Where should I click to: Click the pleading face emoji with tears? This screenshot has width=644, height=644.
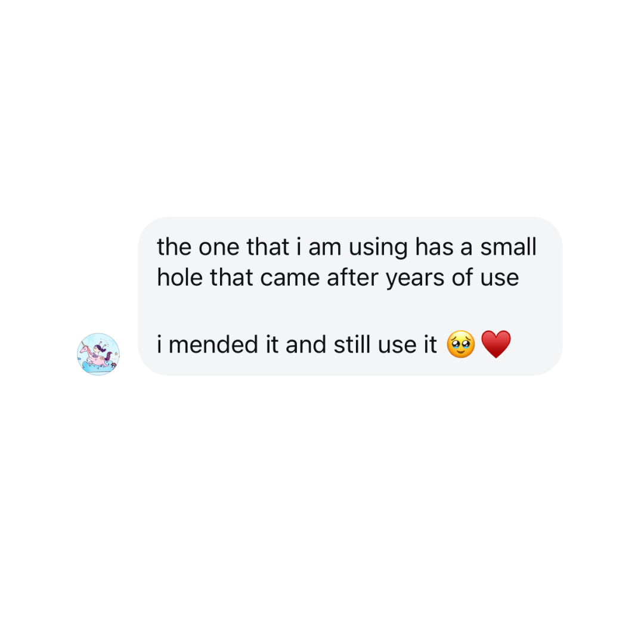tap(460, 344)
